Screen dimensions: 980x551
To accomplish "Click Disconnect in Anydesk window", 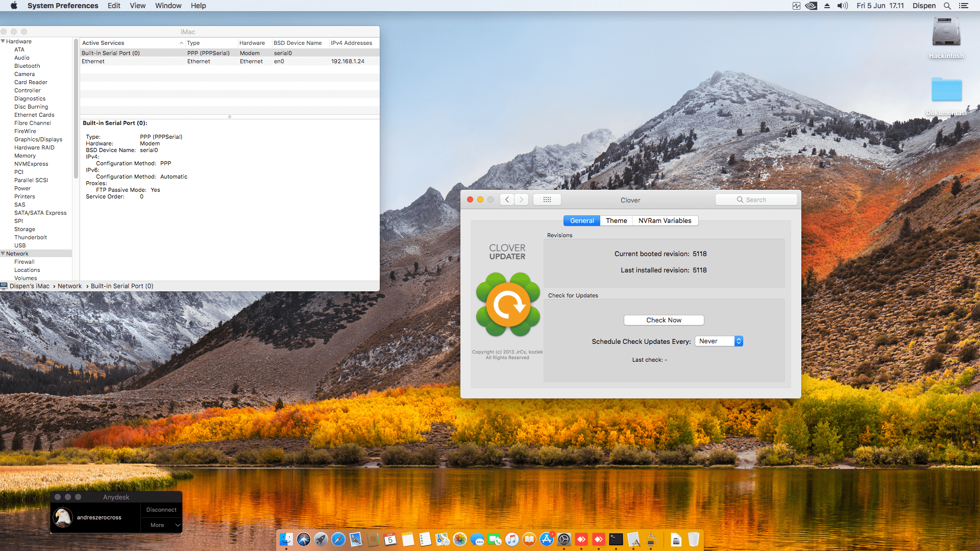I will click(x=161, y=510).
